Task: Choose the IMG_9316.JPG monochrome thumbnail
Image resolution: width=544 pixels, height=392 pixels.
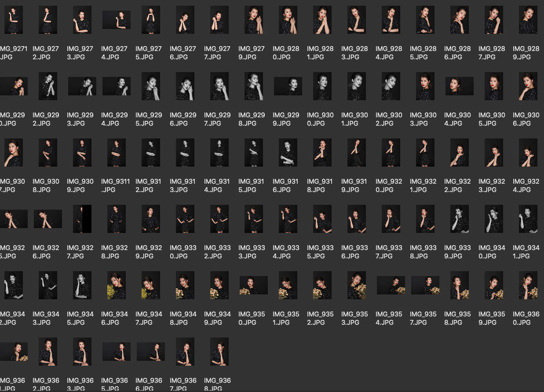Action: point(288,152)
